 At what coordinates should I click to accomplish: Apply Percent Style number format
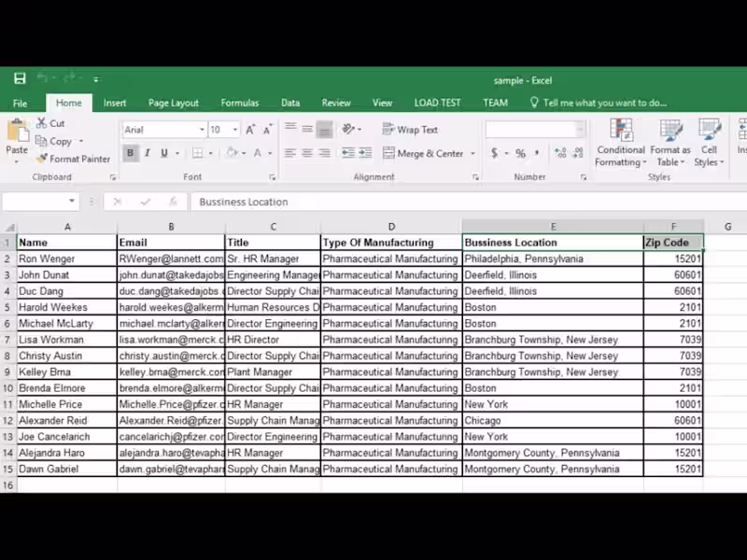coord(520,153)
